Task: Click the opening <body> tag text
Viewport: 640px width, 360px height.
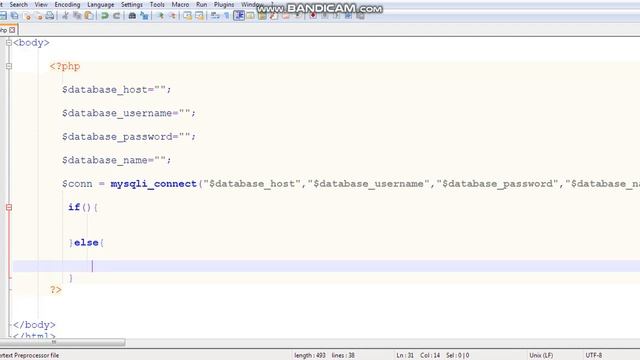Action: [x=31, y=42]
